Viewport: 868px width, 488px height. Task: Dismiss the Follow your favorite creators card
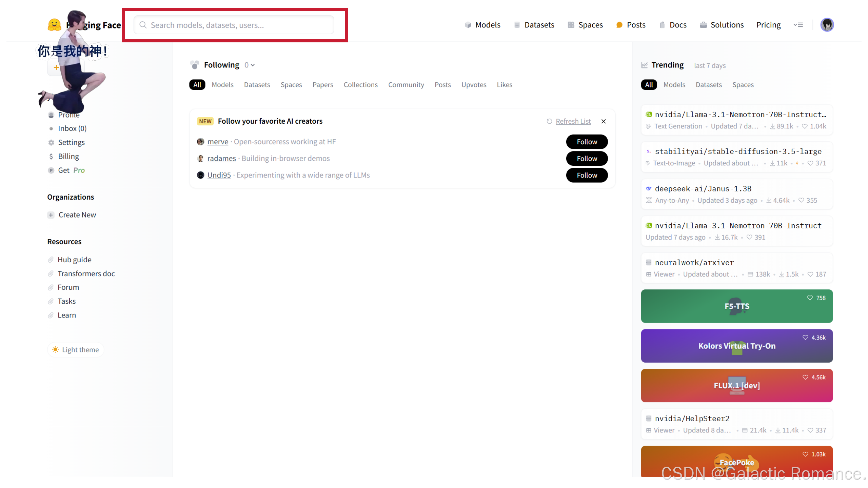[x=604, y=121]
